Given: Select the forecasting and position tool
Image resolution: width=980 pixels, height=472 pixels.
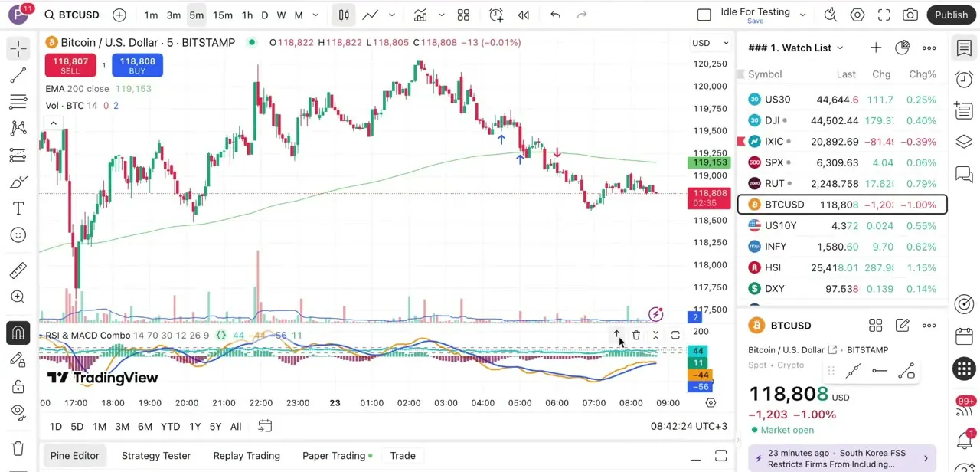Looking at the screenshot, I should (x=18, y=156).
